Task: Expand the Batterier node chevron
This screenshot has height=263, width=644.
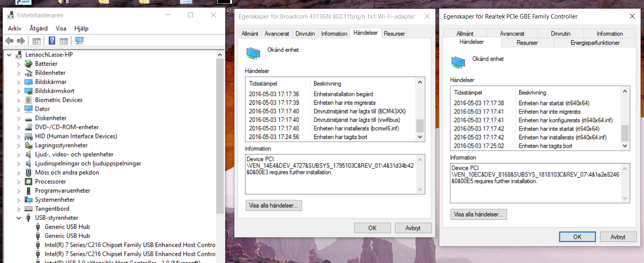Action: click(x=19, y=64)
